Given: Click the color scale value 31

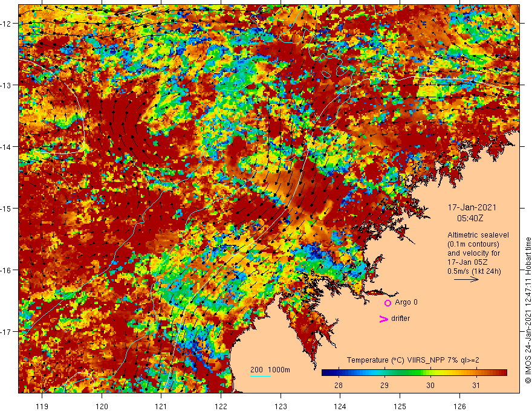Looking at the screenshot, I should pyautogui.click(x=476, y=385).
